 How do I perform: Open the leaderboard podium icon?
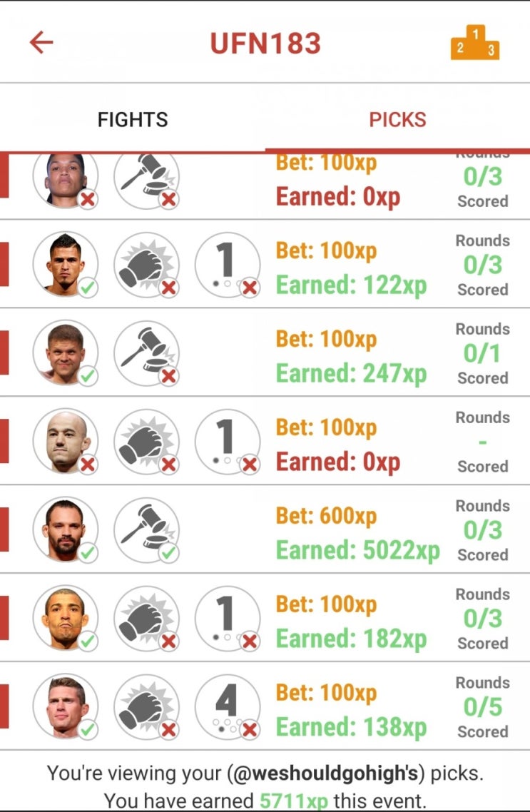475,43
